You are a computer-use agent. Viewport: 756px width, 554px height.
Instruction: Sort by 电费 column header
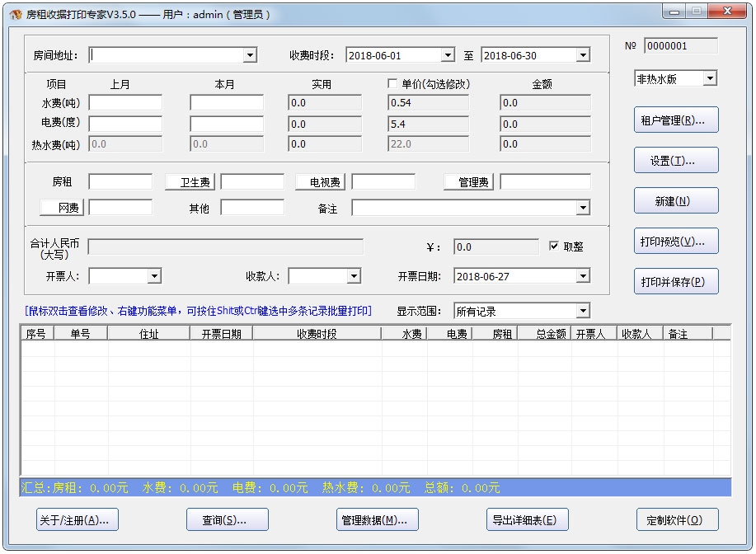pyautogui.click(x=450, y=334)
